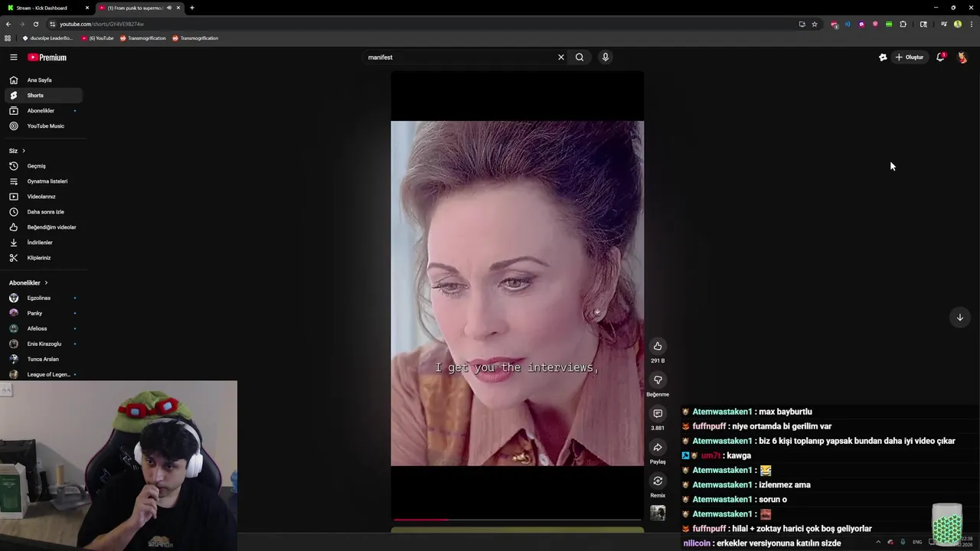The image size is (980, 551).
Task: Remix this Short
Action: tap(658, 481)
